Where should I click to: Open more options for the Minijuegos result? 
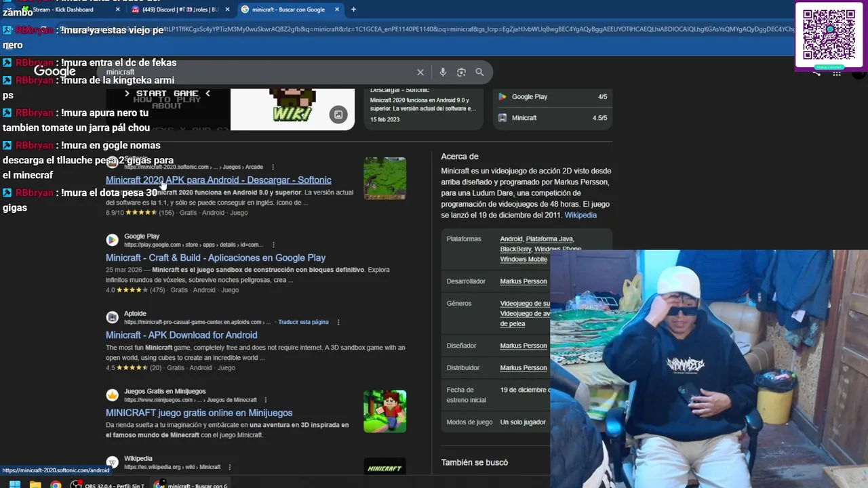265,400
